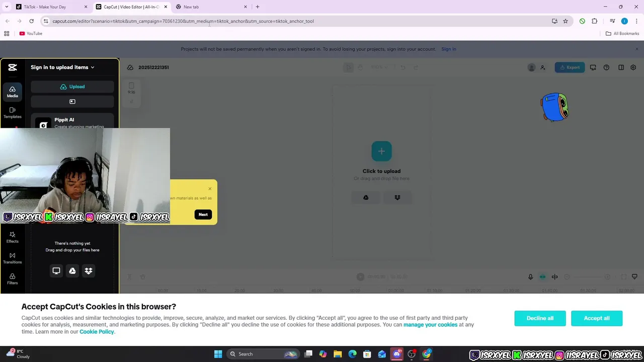Upload from Google Drive in media panel
Image resolution: width=644 pixels, height=362 pixels.
coord(72,271)
